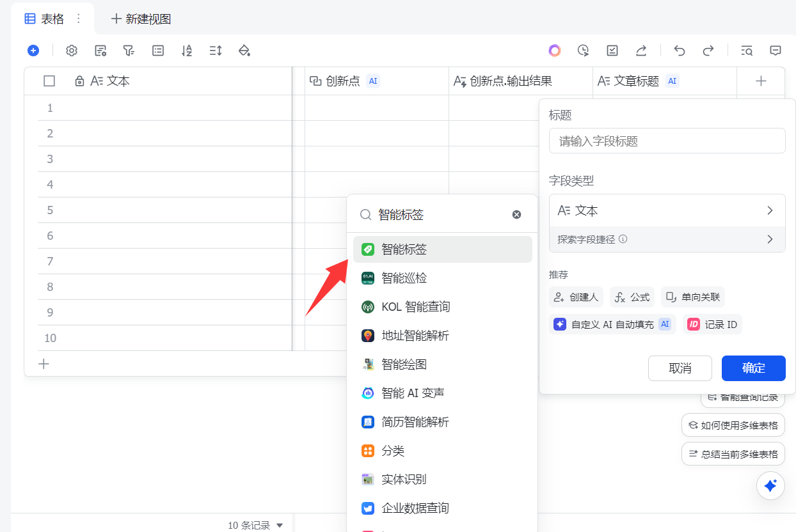Select the 公式 recommended field chip
The image size is (796, 532).
tap(633, 297)
